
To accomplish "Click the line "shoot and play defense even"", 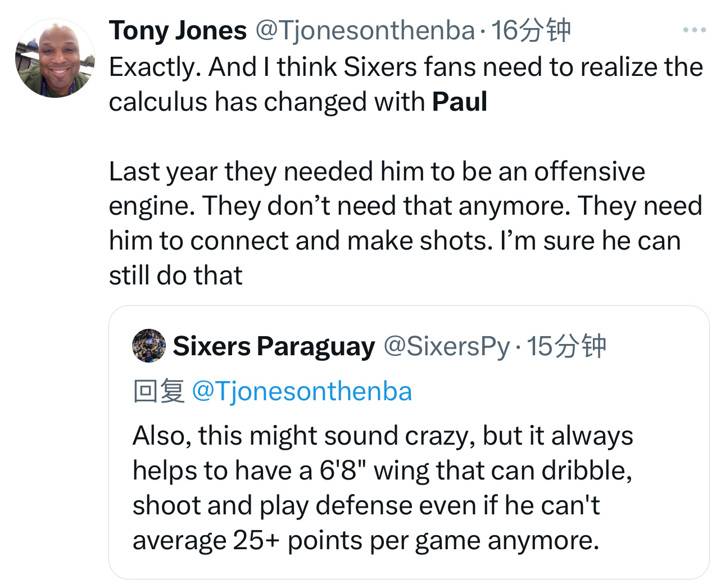I will (365, 506).
